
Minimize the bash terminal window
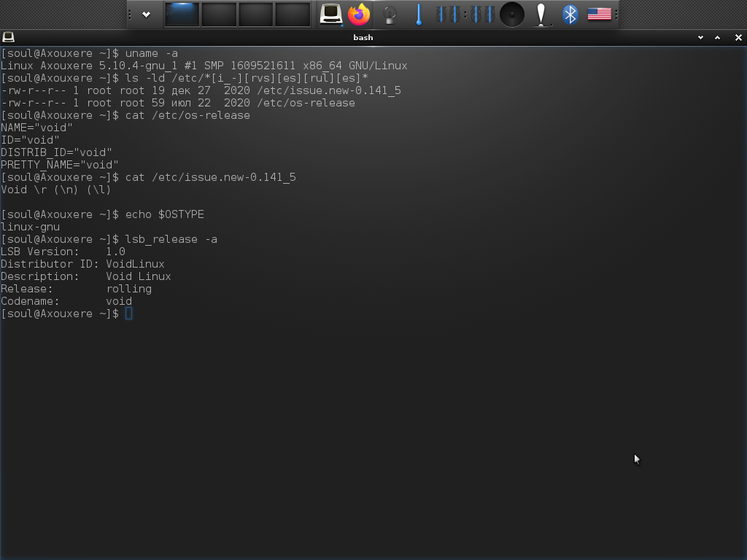pyautogui.click(x=700, y=38)
